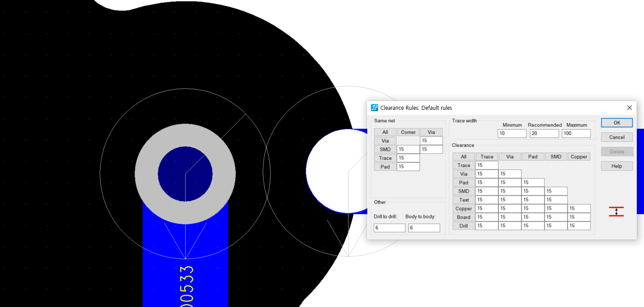Click the Text row button in Clearance
The width and height of the screenshot is (644, 307).
click(x=464, y=200)
